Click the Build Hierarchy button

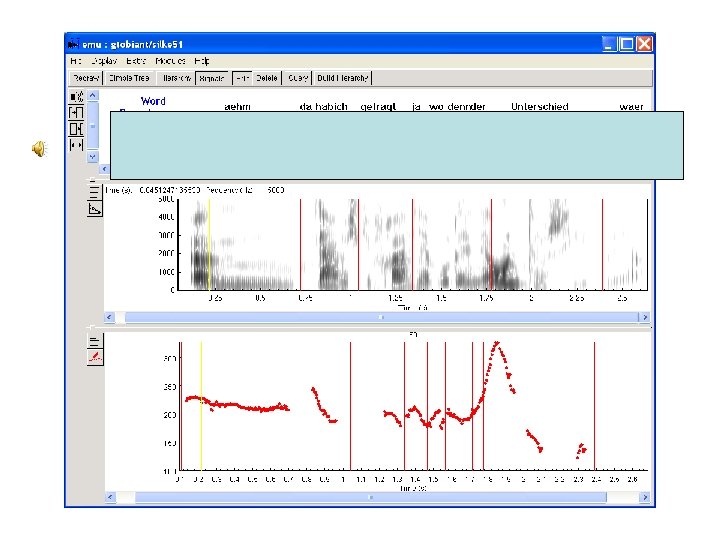(x=343, y=78)
